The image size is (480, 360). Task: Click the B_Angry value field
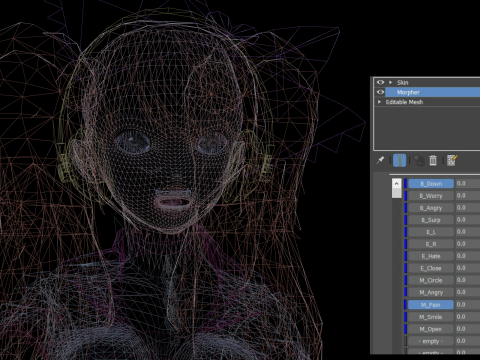(x=468, y=208)
